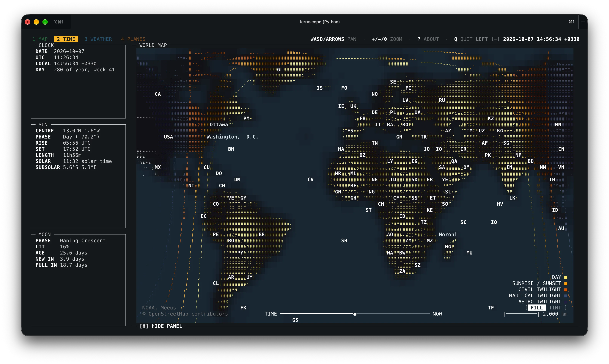This screenshot has height=364, width=609.
Task: Click the NAUTICAL TWILIGHT legend swatch
Action: [x=566, y=296]
